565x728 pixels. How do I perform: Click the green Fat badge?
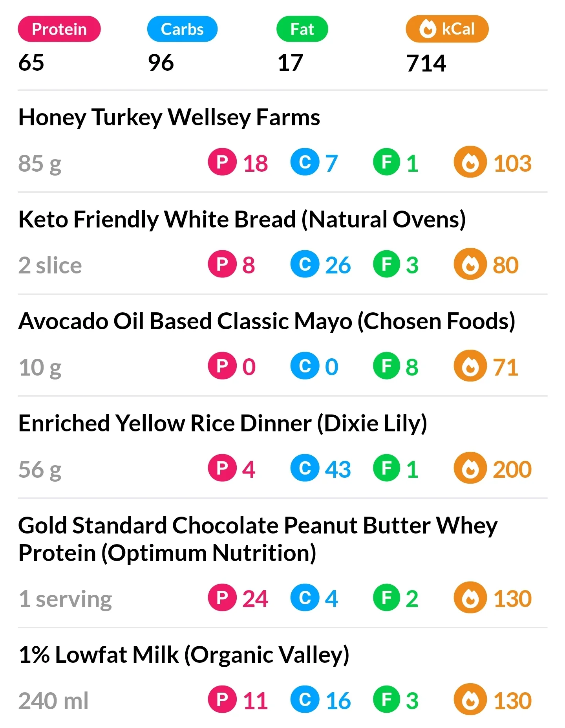pyautogui.click(x=302, y=29)
